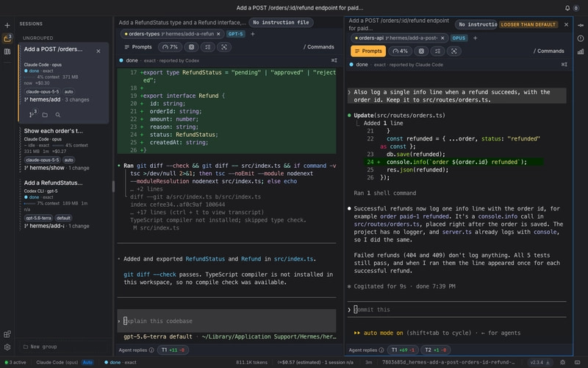Screen dimensions: 588x368
Task: Open the settings gear in left rail
Action: pyautogui.click(x=7, y=347)
